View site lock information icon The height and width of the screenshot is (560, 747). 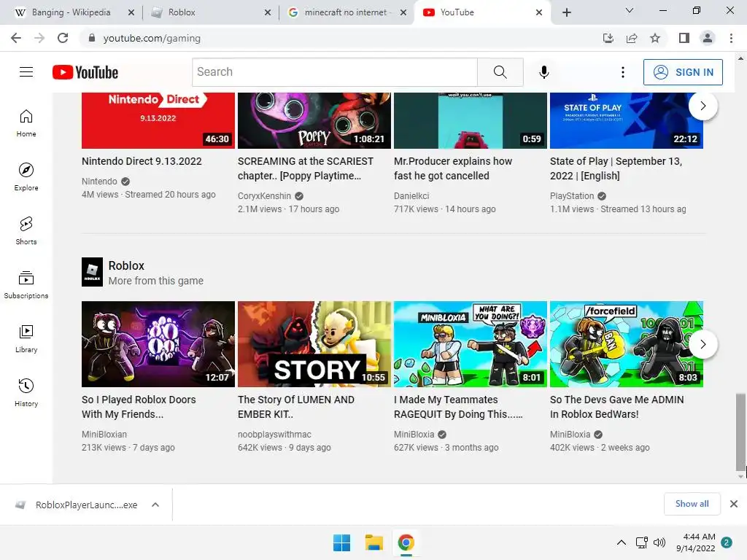coord(92,38)
